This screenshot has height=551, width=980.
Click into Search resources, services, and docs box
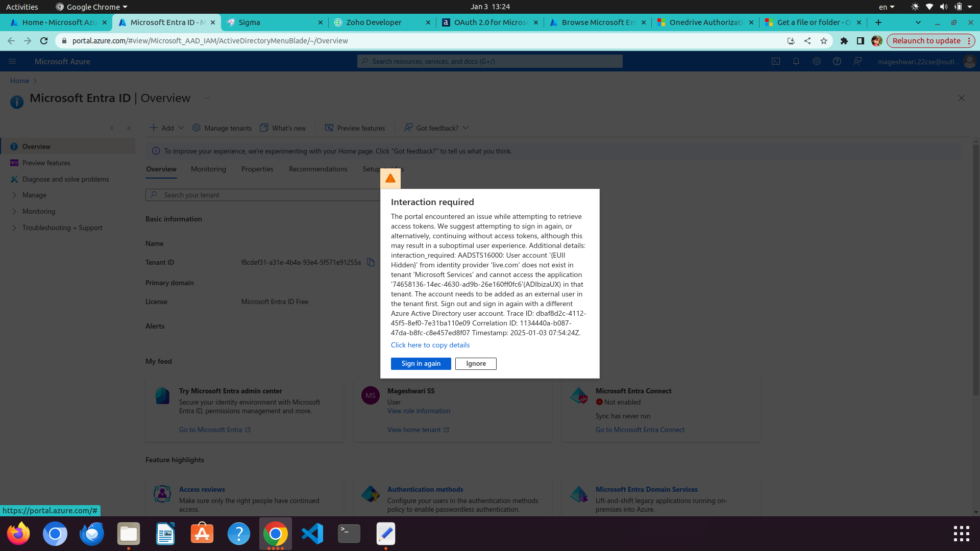point(490,61)
